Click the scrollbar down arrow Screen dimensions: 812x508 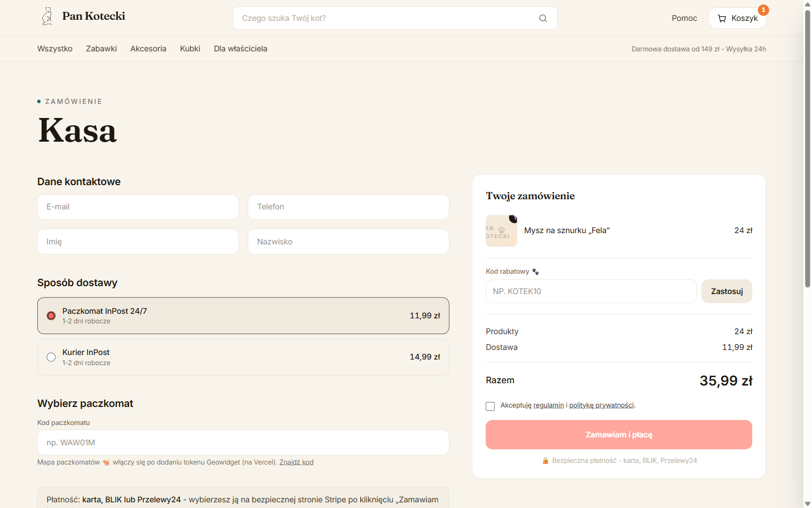[807, 503]
